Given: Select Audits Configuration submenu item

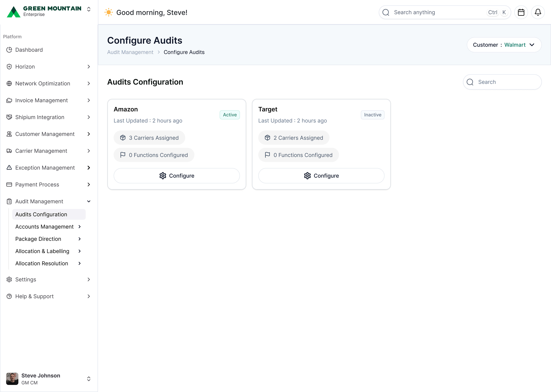Looking at the screenshot, I should point(49,214).
